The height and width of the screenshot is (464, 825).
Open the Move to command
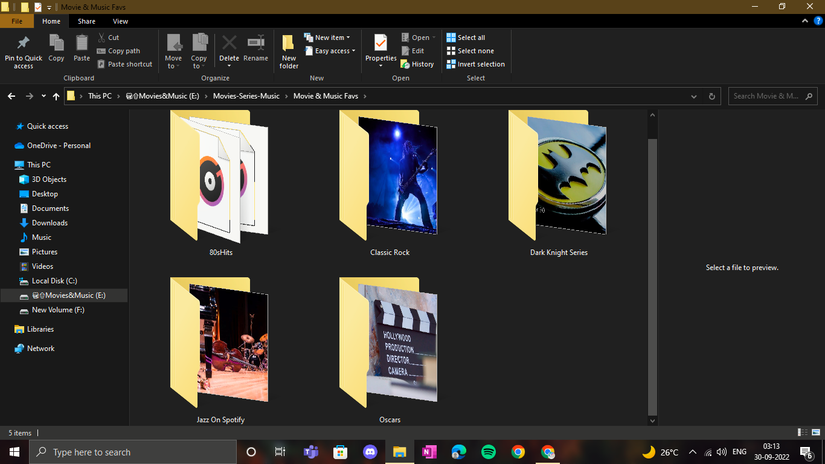173,51
